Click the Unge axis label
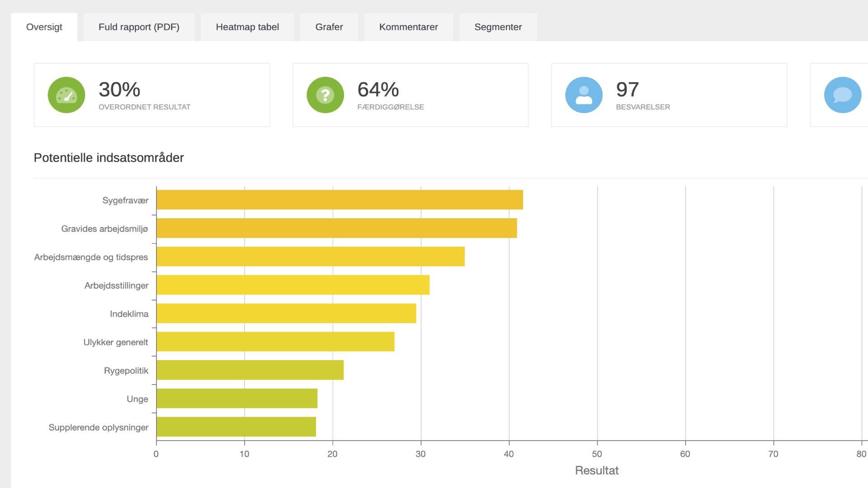 tap(137, 399)
